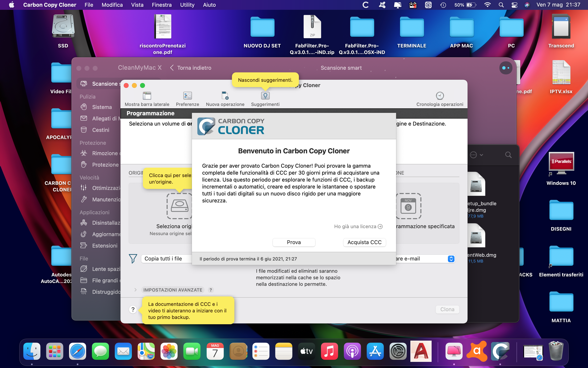Screen dimensions: 588x368
Task: Click the Acquista CCC button
Action: (x=364, y=242)
